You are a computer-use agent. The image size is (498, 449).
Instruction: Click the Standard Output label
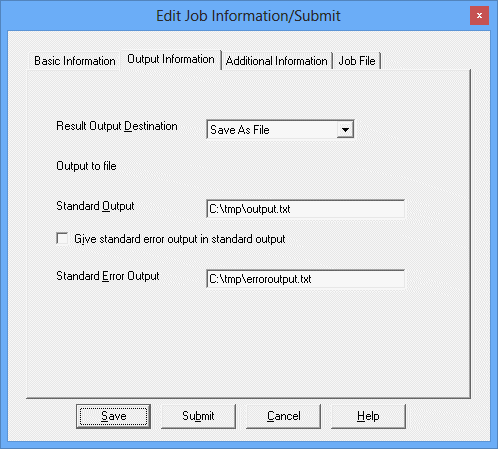(x=95, y=206)
